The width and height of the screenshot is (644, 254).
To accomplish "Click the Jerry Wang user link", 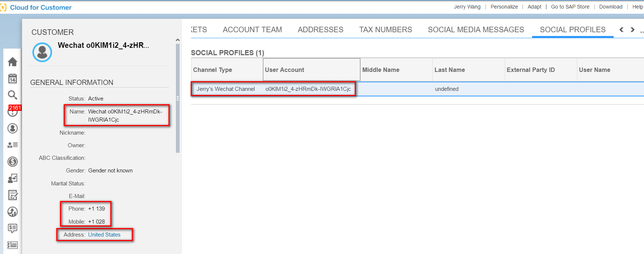I will point(467,7).
